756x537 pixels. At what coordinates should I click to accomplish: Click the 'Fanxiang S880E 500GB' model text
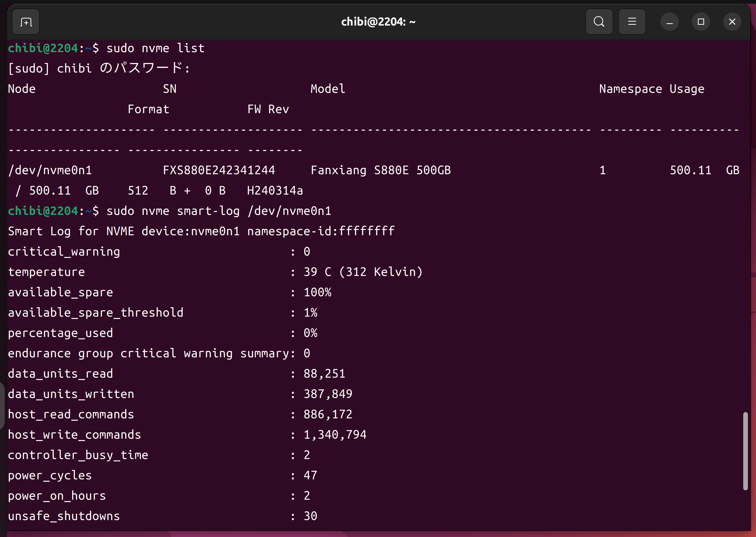(380, 170)
